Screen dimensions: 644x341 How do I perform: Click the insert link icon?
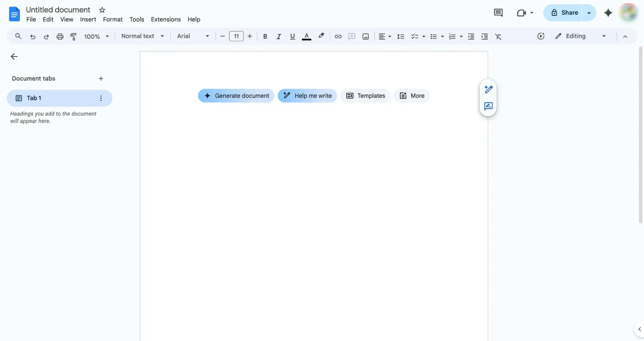tap(338, 37)
